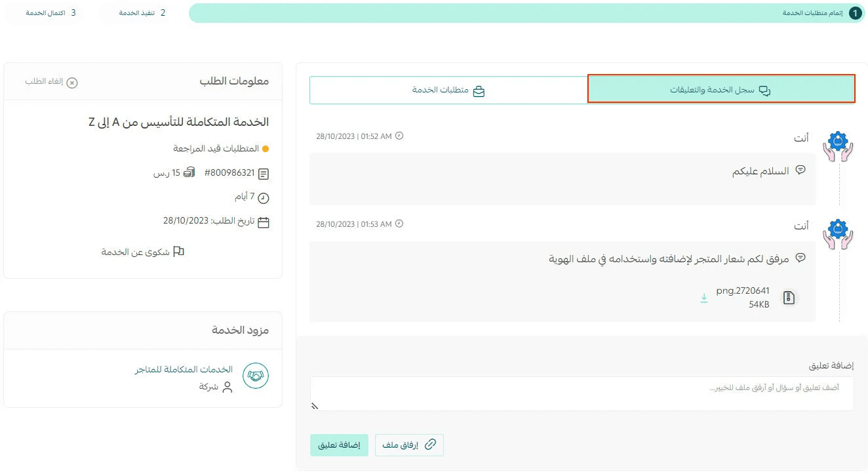Select step 2 تنفيذ الخدمة in progress bar

(142, 13)
